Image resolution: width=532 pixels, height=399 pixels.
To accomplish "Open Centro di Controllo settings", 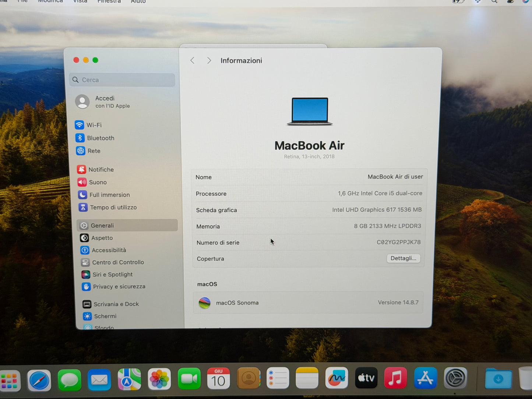I will (113, 262).
